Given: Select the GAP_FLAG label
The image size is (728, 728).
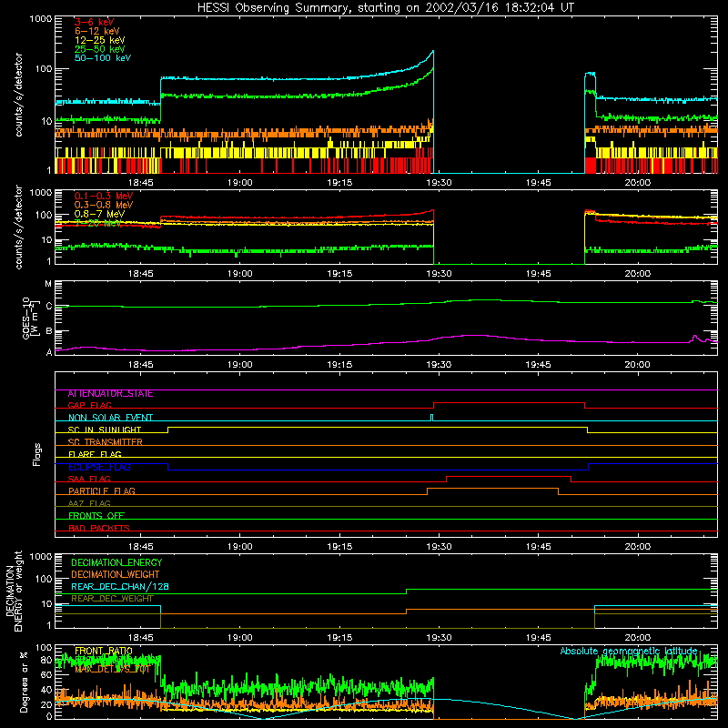Looking at the screenshot, I should pyautogui.click(x=89, y=405).
